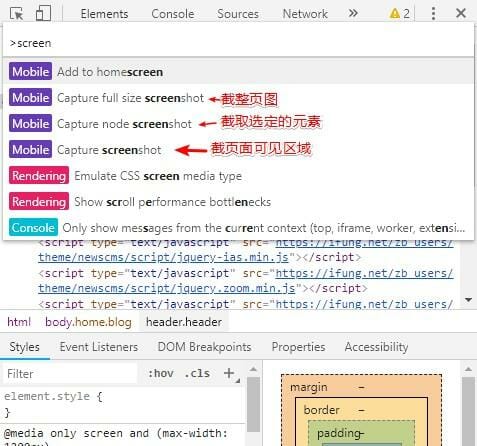The image size is (477, 446).
Task: Switch to the Network tab
Action: click(305, 14)
